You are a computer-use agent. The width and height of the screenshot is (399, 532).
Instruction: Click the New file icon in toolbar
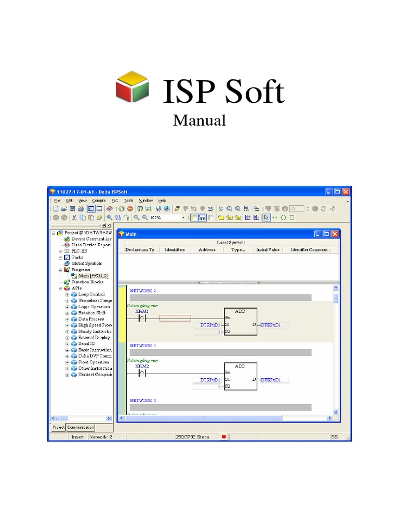coord(56,209)
